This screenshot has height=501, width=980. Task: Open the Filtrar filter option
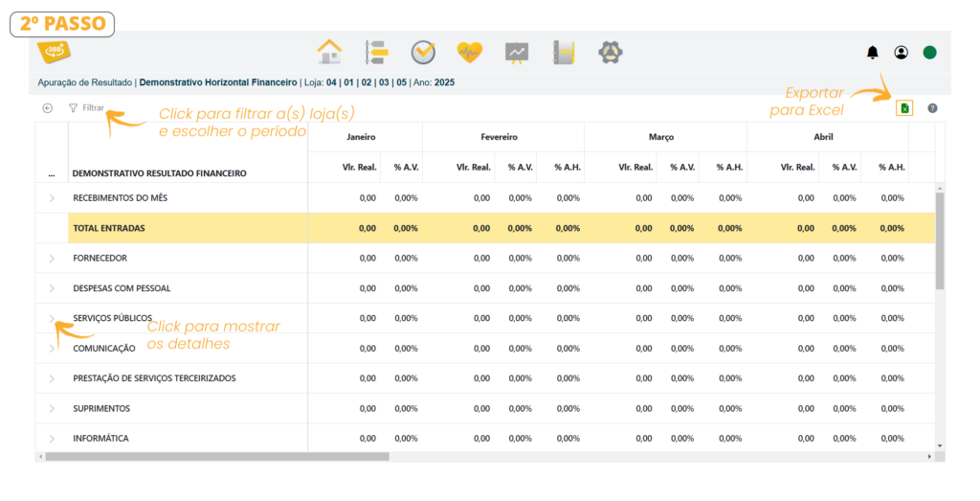[86, 108]
